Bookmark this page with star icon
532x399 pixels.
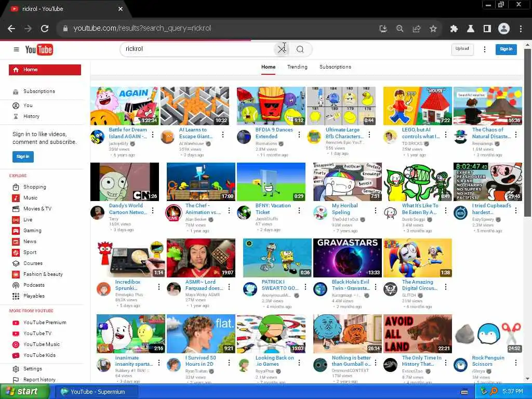click(433, 29)
